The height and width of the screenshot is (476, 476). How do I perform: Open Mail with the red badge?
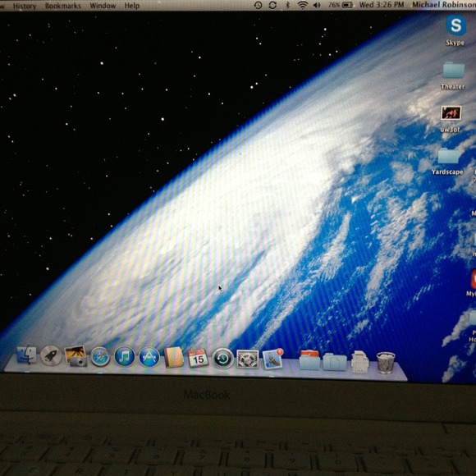click(272, 359)
